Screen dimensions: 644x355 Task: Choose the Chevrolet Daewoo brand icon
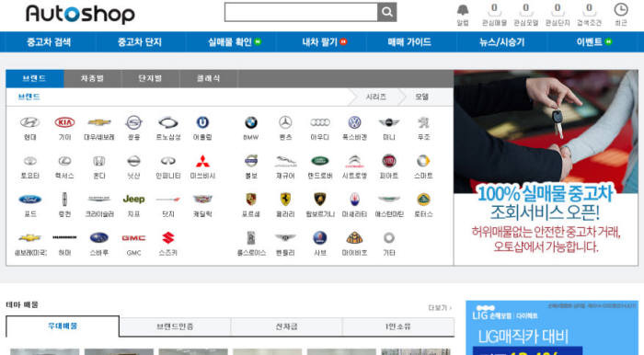pyautogui.click(x=99, y=122)
